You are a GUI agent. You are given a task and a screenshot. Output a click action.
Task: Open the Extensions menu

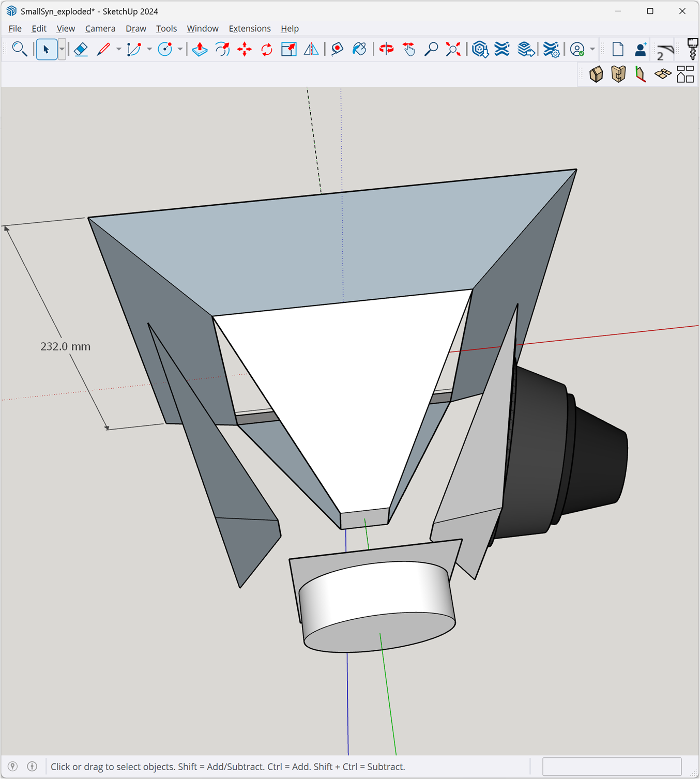coord(250,28)
